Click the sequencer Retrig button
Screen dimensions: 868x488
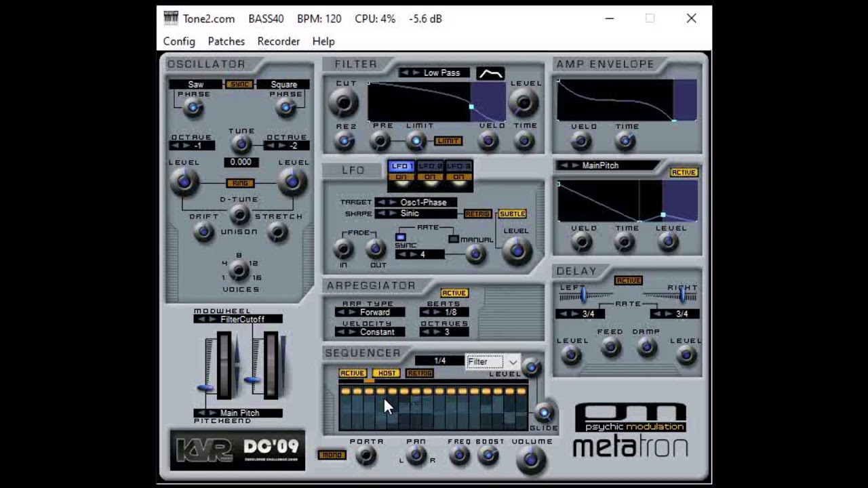(420, 373)
